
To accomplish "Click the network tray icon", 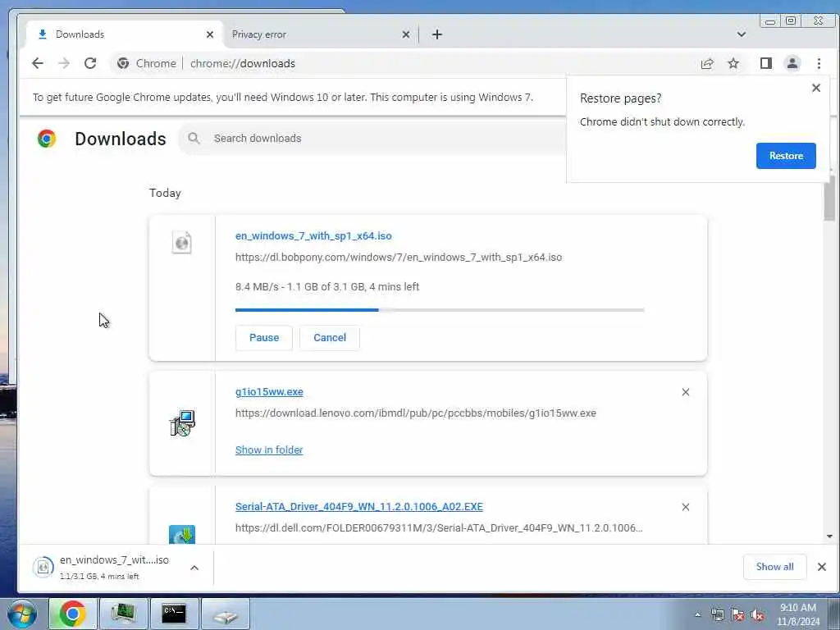I will [x=717, y=615].
